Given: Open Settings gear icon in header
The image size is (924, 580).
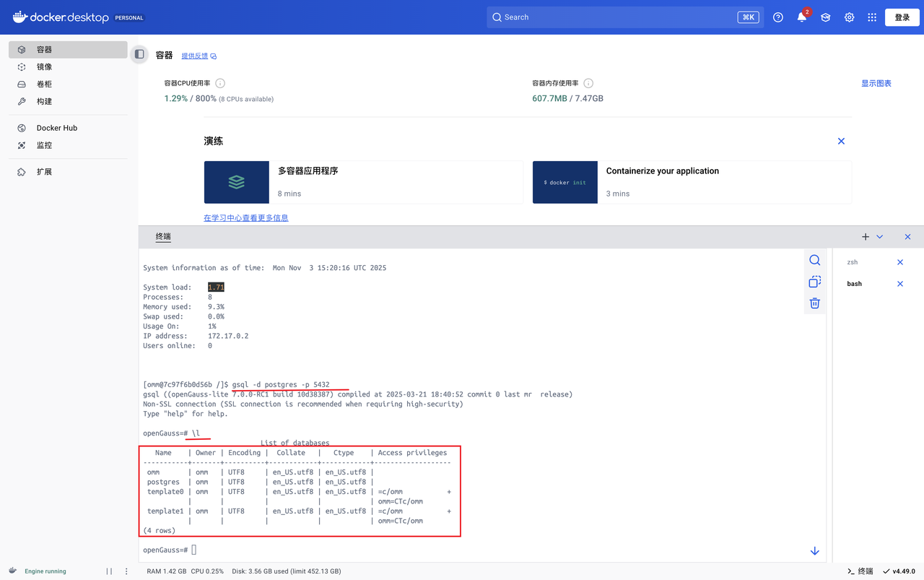Looking at the screenshot, I should tap(850, 17).
